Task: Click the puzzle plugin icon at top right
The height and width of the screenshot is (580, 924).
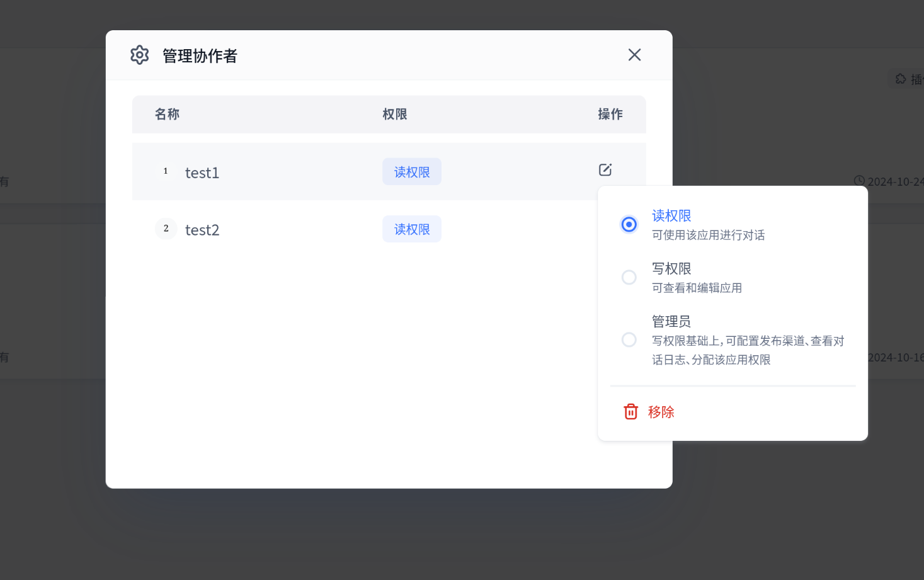Action: [x=901, y=79]
